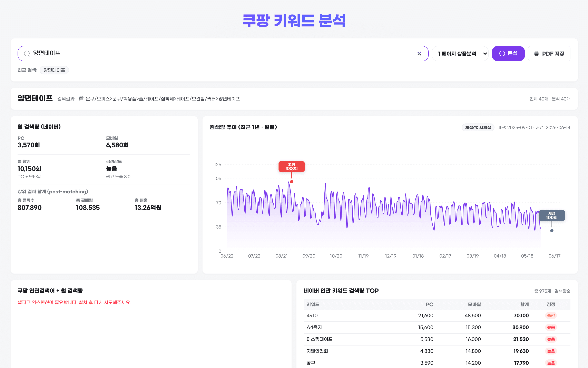This screenshot has height=368, width=588.
Task: Click the 고점 338회 peak marker label
Action: point(291,167)
